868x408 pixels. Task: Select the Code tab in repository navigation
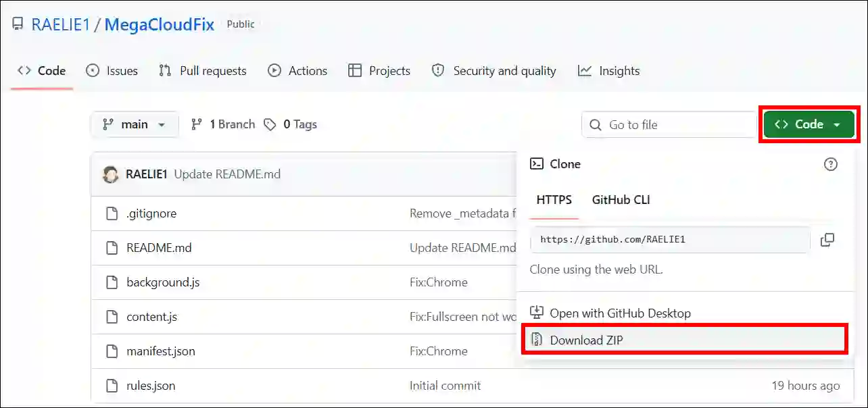pos(41,70)
